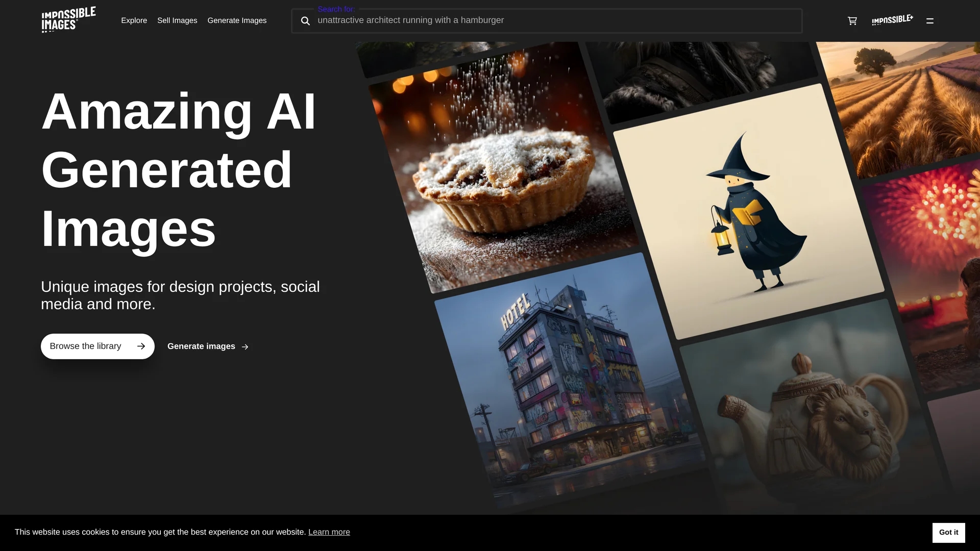Click the arrow in Browse the library
Viewport: 980px width, 551px height.
141,346
